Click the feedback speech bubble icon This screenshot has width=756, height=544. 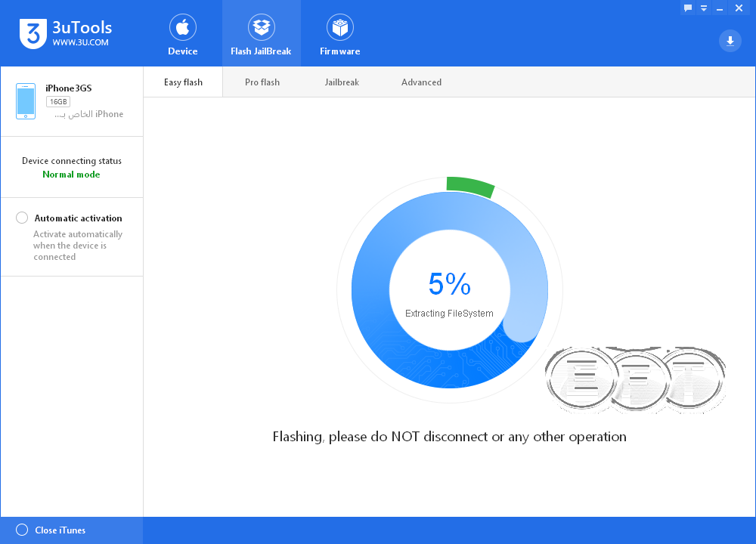tap(688, 8)
